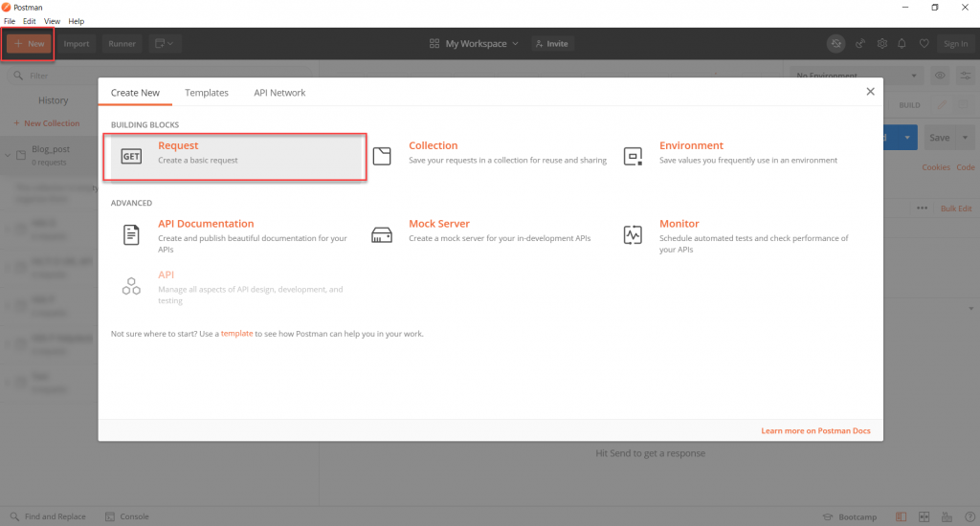Click the New button in toolbar
This screenshot has width=980, height=526.
tap(29, 44)
